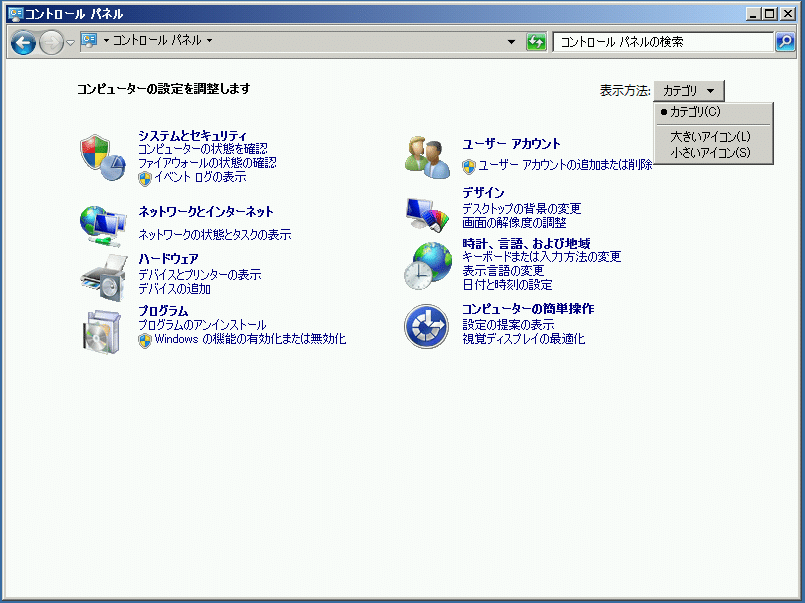Screen dimensions: 805x603
Task: Open コンピューターの状態を確認 link
Action: pyautogui.click(x=203, y=149)
